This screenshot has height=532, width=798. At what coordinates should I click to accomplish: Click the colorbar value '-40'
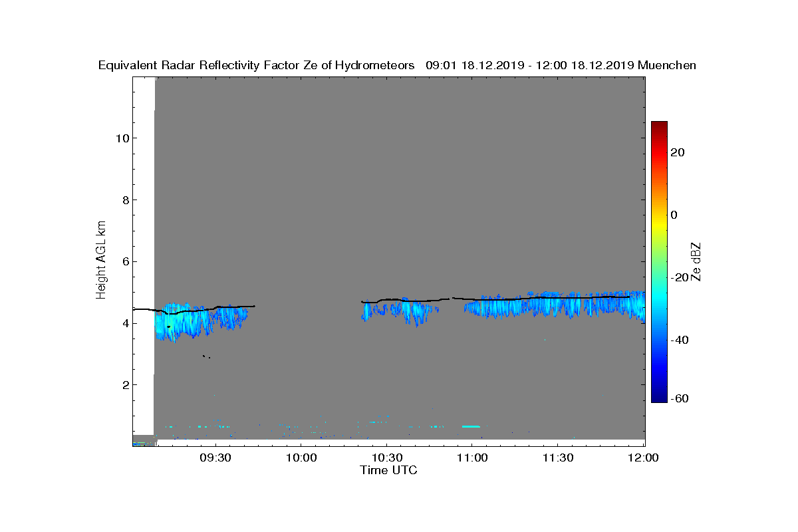tap(680, 340)
